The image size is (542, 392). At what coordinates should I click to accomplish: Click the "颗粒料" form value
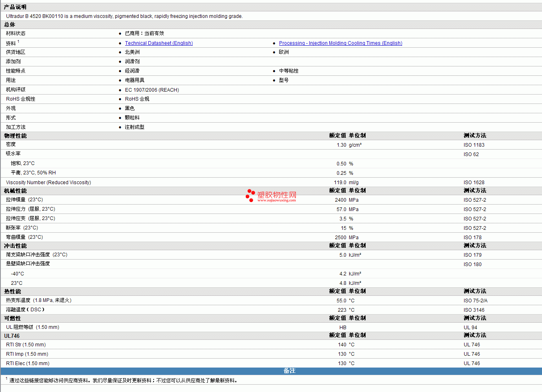[132, 118]
